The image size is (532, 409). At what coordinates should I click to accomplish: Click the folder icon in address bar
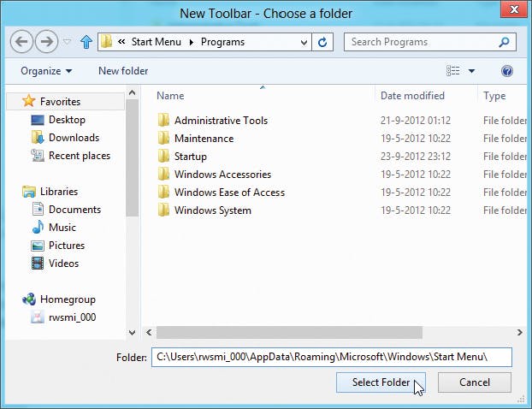pos(107,42)
